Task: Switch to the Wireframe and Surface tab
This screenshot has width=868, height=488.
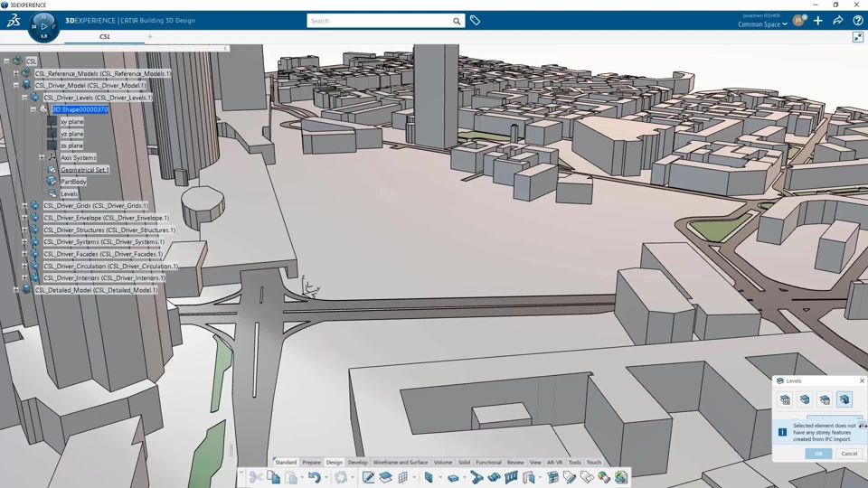Action: [401, 462]
